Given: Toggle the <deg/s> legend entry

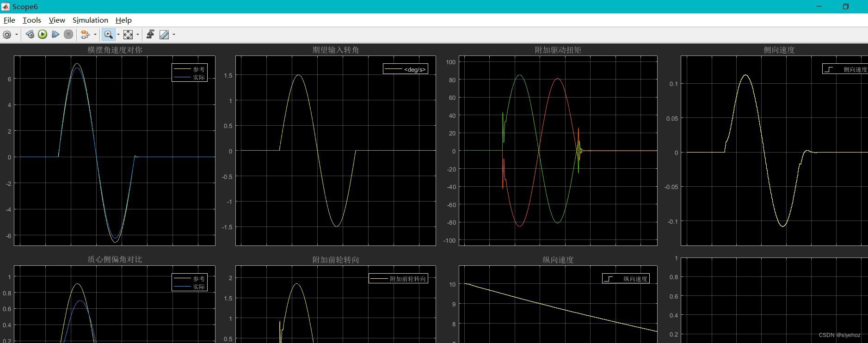Looking at the screenshot, I should (x=406, y=69).
